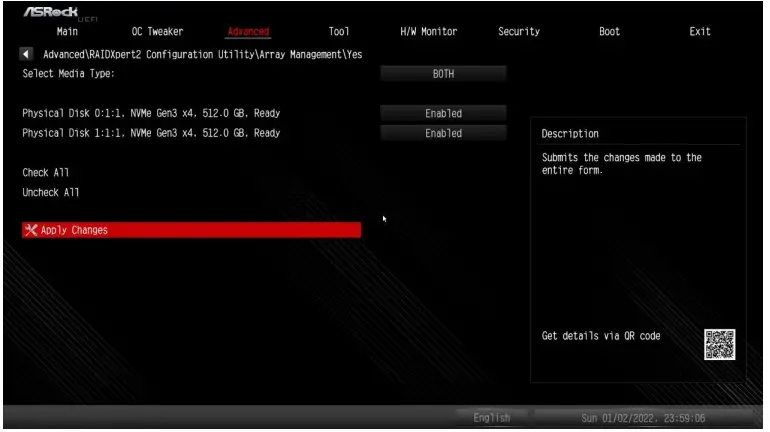Toggle Physical Disk 0:1:1 Enabled option
Screen dimensions: 770x432
[x=443, y=113]
